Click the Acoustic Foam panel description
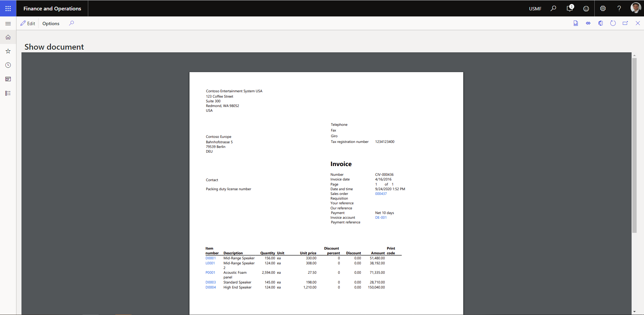 pos(235,275)
